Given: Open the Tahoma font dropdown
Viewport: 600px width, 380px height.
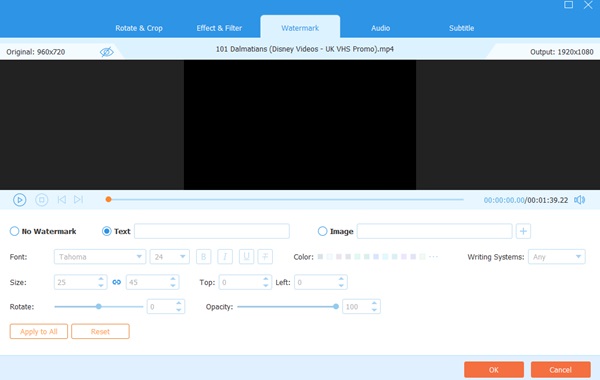Looking at the screenshot, I should (x=100, y=257).
